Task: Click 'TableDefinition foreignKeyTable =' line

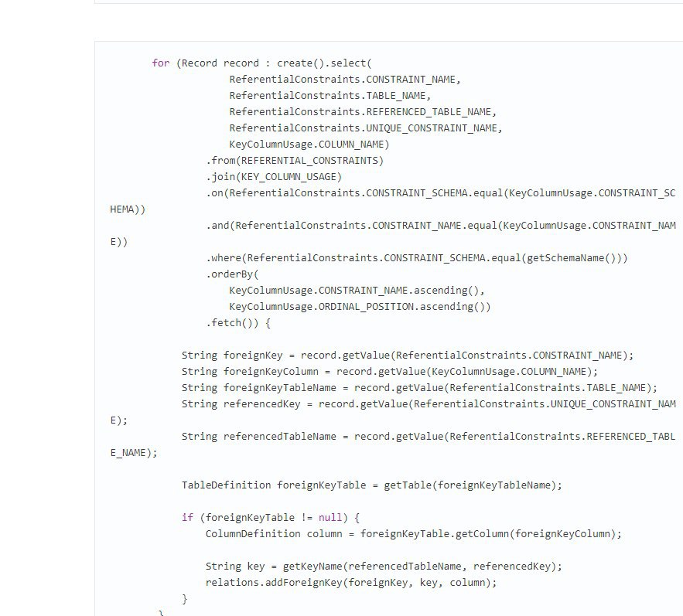Action: coord(372,485)
